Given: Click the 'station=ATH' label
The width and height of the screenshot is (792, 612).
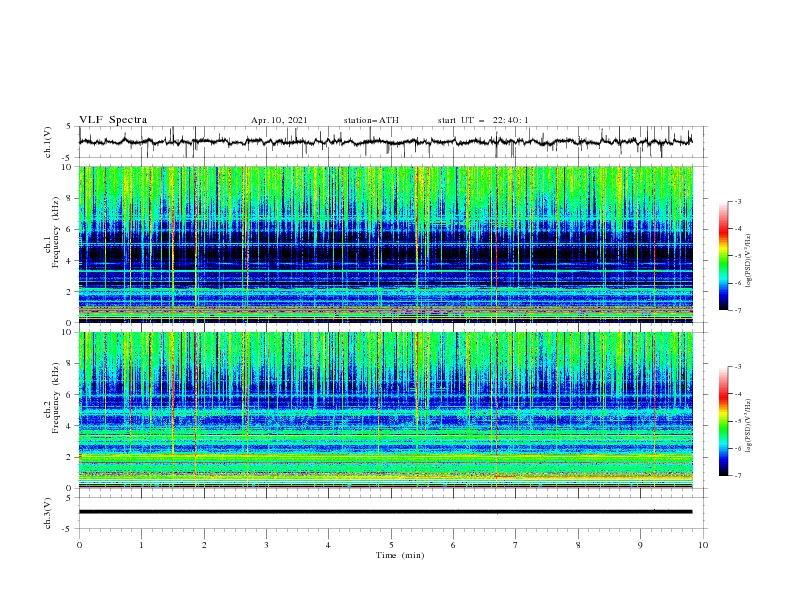Looking at the screenshot, I should (371, 120).
